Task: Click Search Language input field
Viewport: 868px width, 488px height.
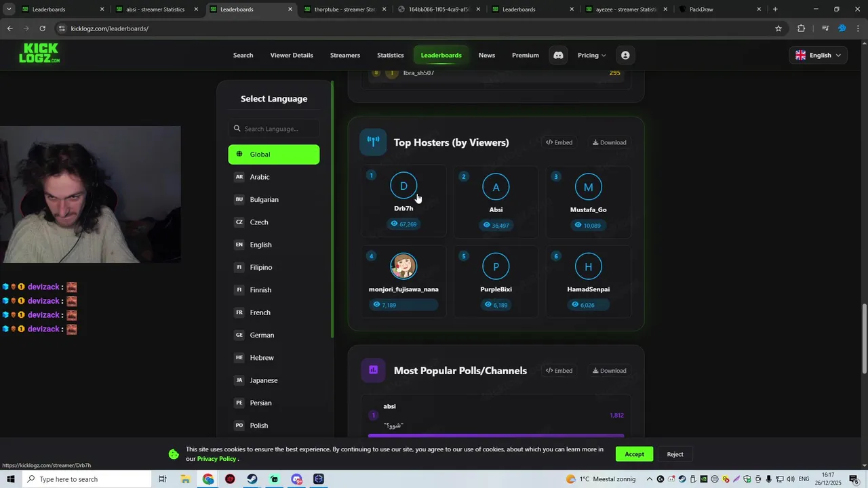Action: (x=274, y=129)
